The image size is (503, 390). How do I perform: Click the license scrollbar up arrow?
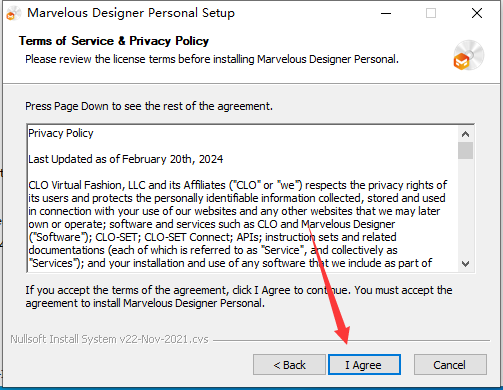465,134
